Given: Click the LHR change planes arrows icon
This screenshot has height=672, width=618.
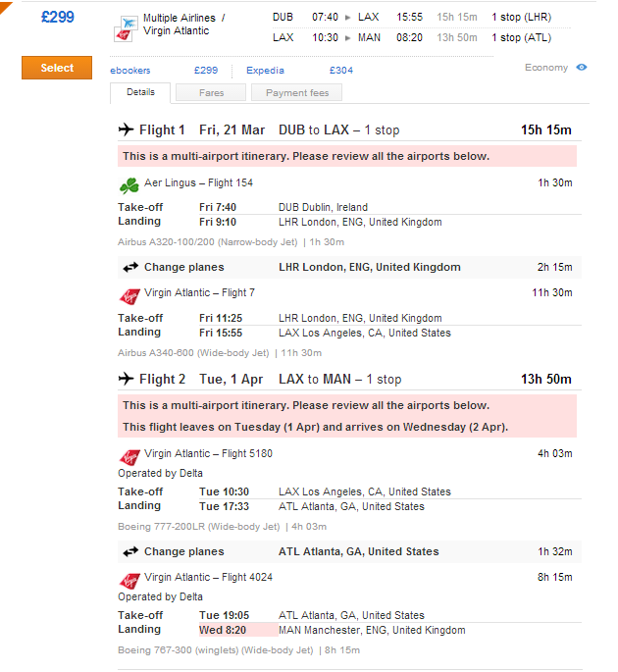Looking at the screenshot, I should click(x=130, y=267).
